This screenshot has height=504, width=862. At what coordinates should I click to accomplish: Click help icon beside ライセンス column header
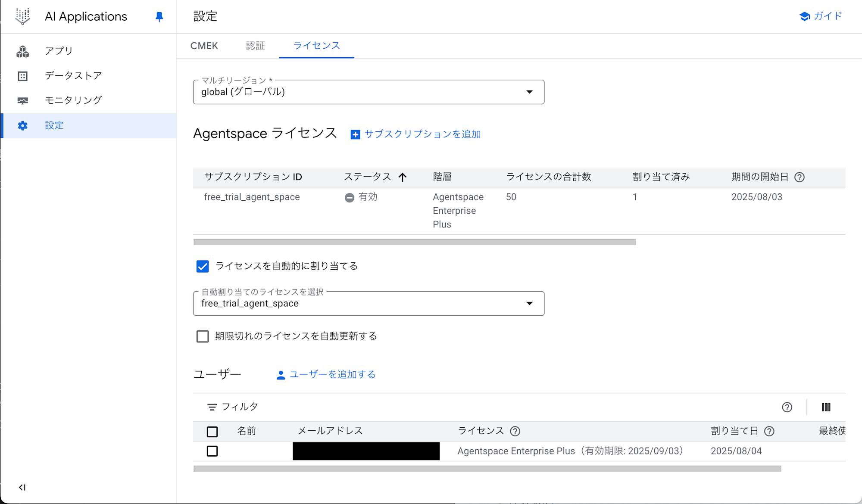[515, 431]
